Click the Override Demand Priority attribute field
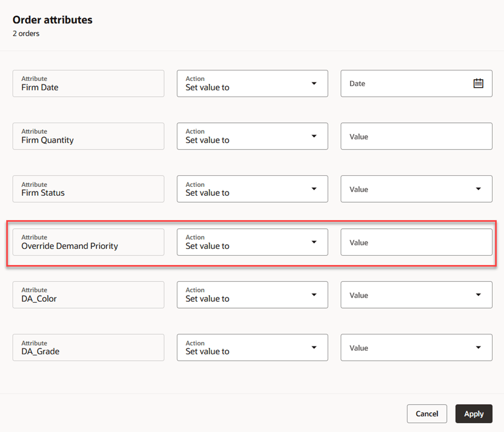Image resolution: width=504 pixels, height=432 pixels. point(88,241)
